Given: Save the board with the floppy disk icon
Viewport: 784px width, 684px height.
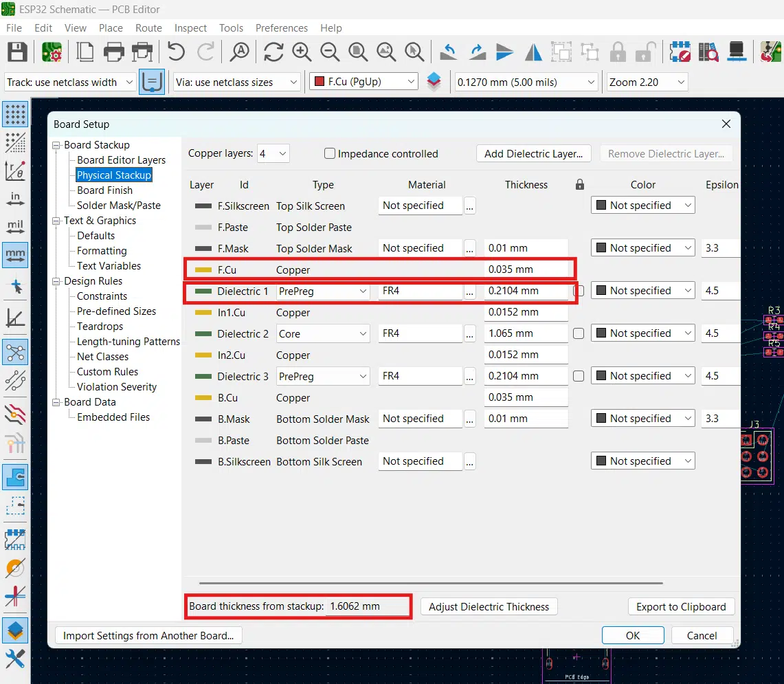Looking at the screenshot, I should [x=17, y=52].
